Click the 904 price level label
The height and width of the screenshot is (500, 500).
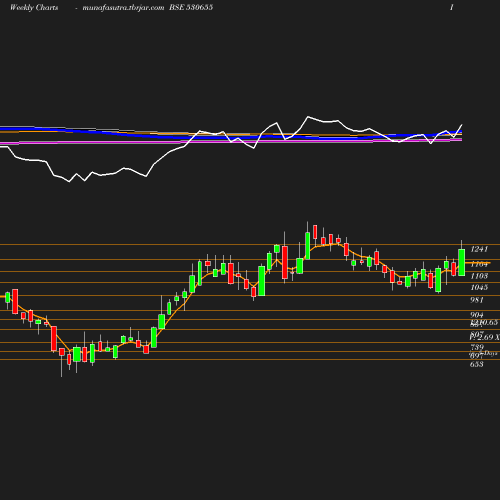(x=477, y=315)
